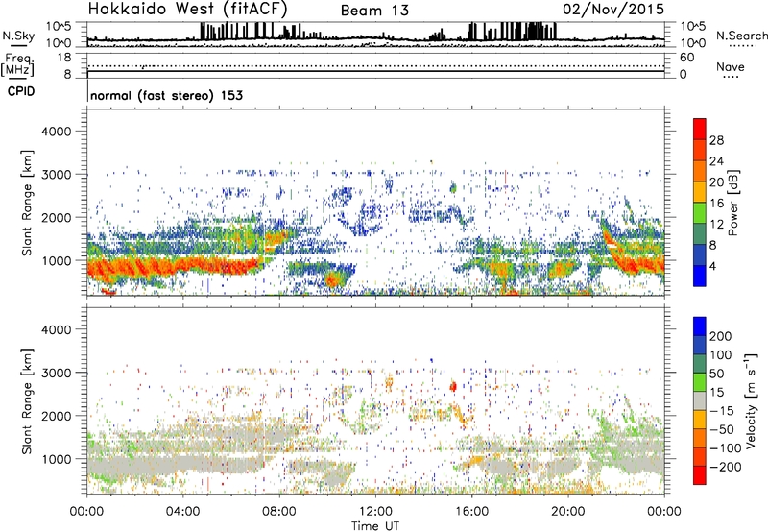Click the 'Time UT' axis title
The width and height of the screenshot is (768, 532).
click(375, 526)
